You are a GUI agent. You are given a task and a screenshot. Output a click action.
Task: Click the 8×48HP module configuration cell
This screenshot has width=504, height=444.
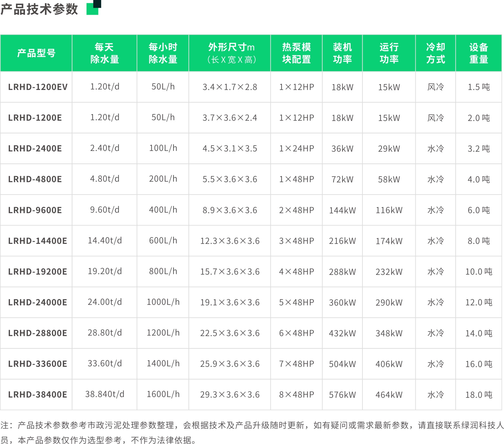(x=296, y=395)
